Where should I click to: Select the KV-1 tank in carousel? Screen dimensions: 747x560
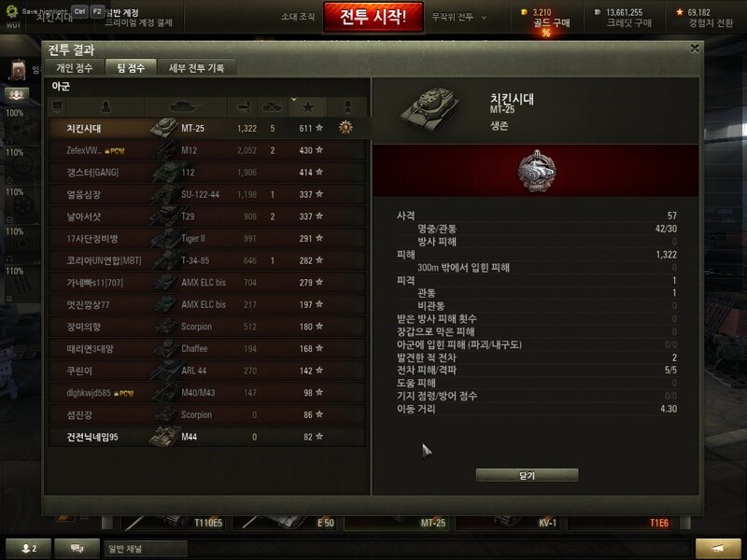point(509,523)
